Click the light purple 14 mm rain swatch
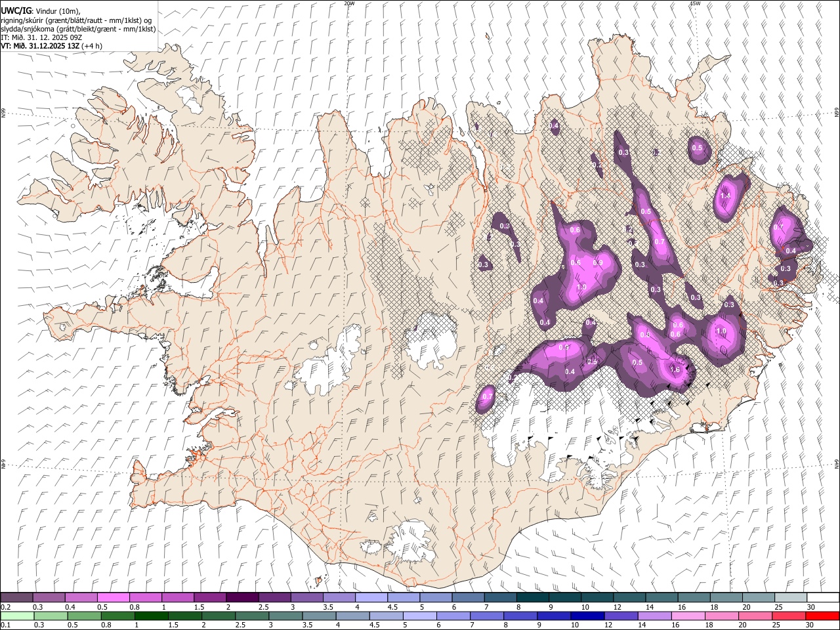This screenshot has width=840, height=630. [x=654, y=616]
